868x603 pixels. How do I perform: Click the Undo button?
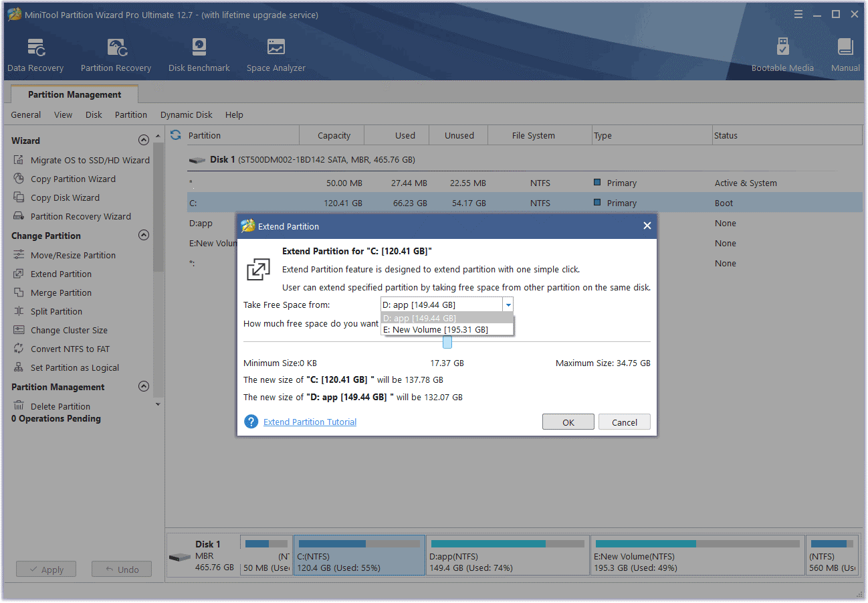pos(122,570)
